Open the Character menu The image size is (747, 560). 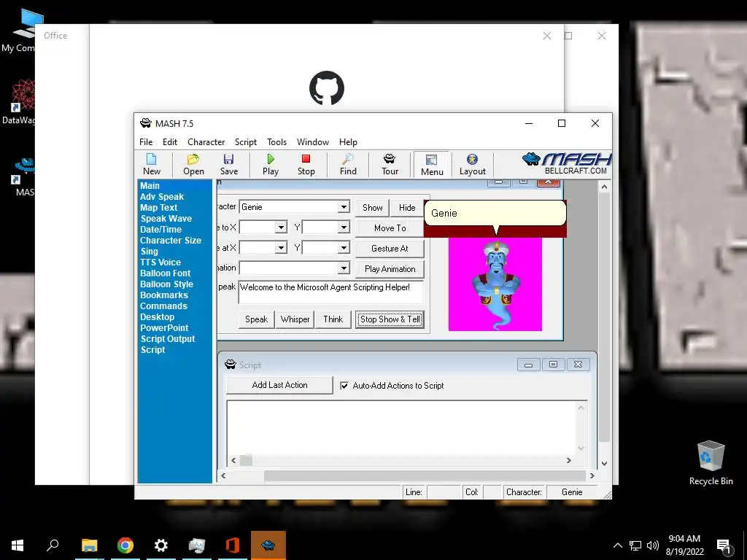point(206,142)
